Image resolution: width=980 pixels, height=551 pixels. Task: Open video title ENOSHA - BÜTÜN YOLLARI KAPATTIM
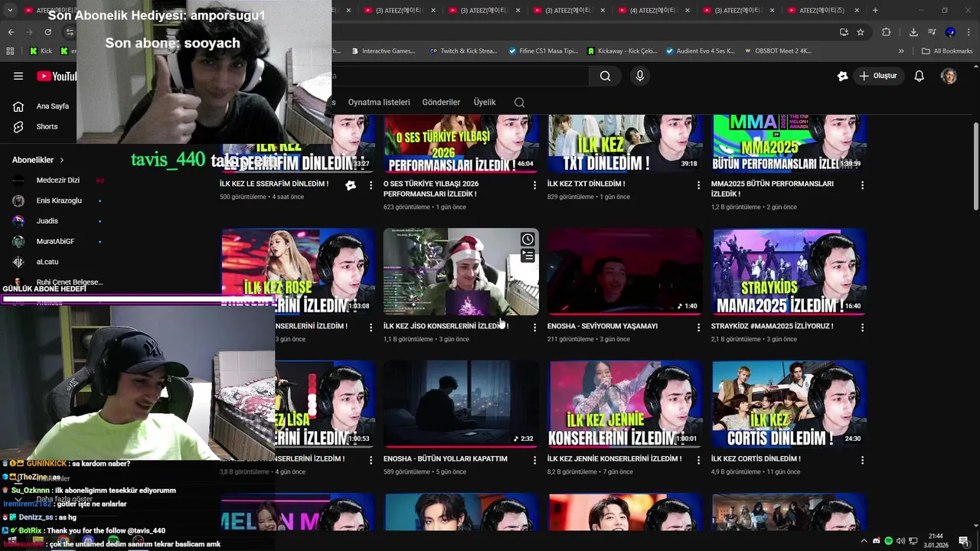[446, 459]
